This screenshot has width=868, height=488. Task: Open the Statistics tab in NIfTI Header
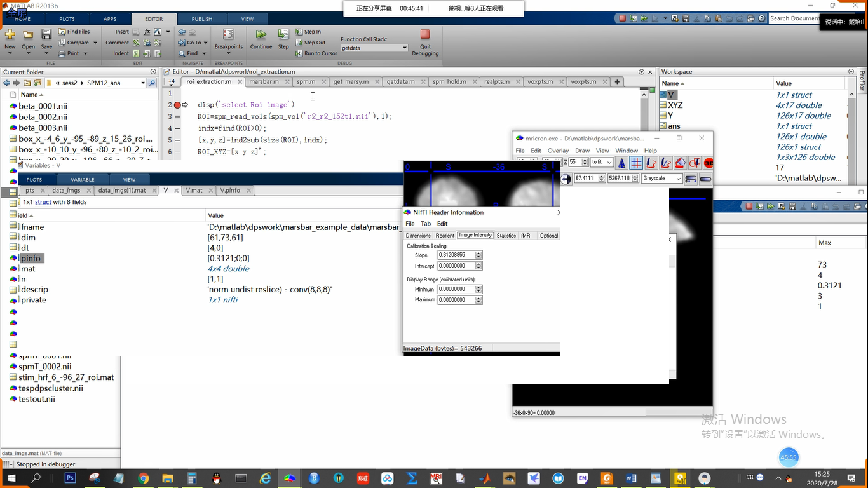coord(506,235)
